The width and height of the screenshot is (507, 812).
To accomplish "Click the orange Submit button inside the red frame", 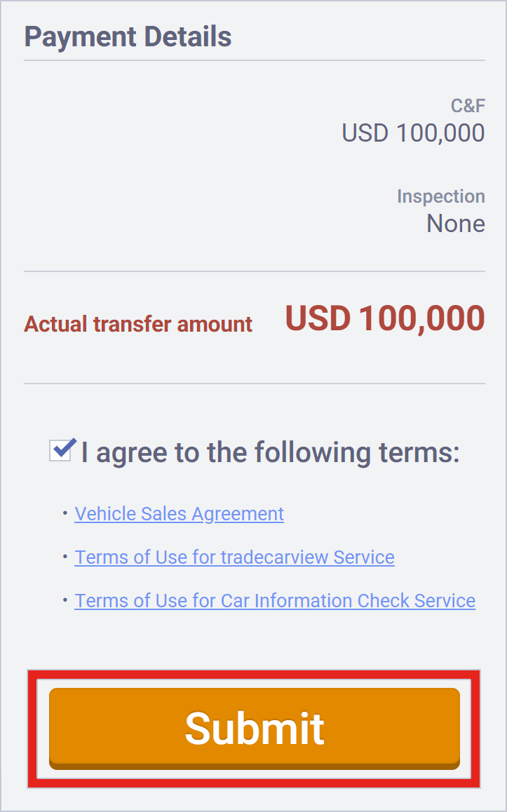I will [254, 728].
